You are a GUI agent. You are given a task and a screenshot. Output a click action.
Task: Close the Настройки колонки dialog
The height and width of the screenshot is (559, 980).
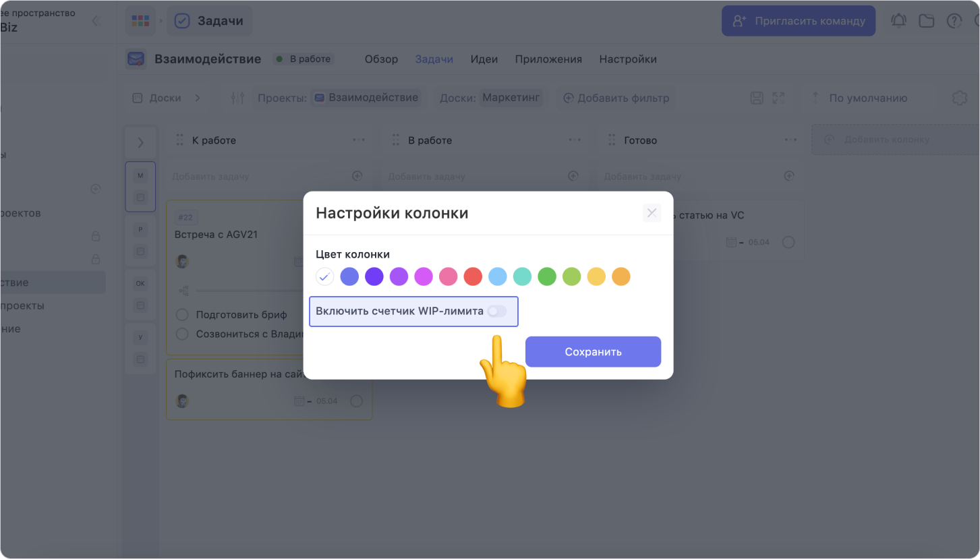(x=652, y=213)
